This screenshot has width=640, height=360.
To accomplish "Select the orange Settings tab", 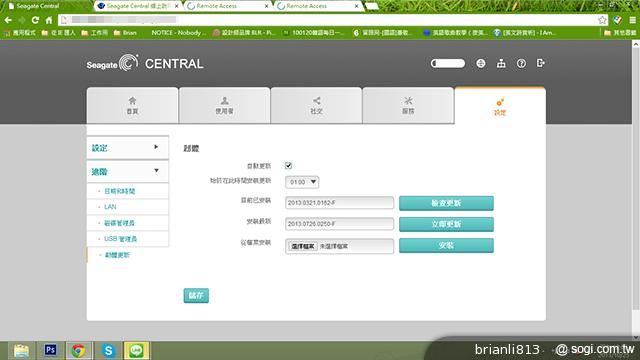I will coord(500,106).
